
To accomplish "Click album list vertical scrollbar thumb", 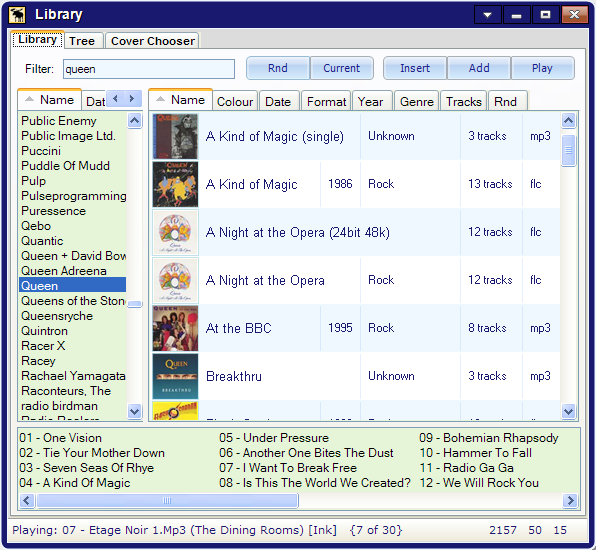I will click(x=569, y=151).
